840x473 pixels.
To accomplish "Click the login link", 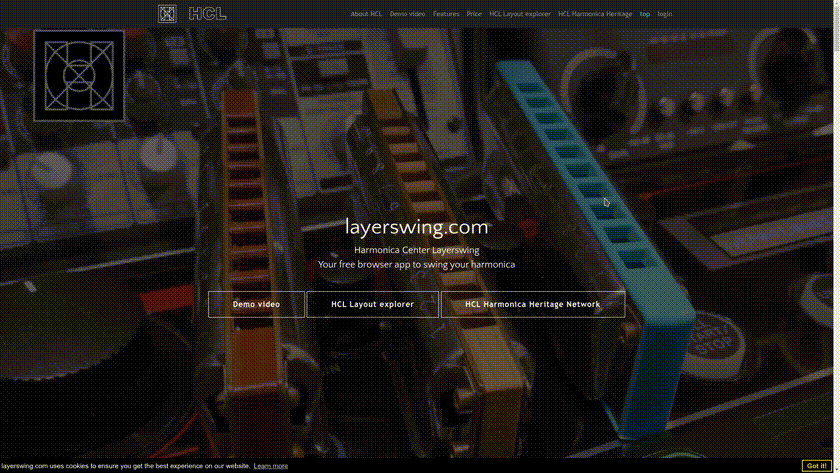I will pyautogui.click(x=664, y=14).
